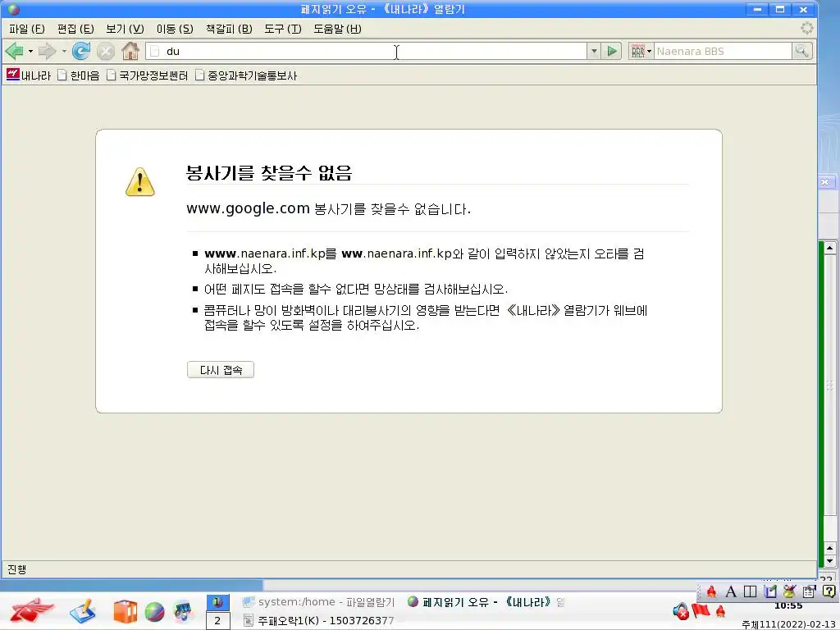The width and height of the screenshot is (840, 630).
Task: Open the orange file manager taskbar icon
Action: (126, 611)
